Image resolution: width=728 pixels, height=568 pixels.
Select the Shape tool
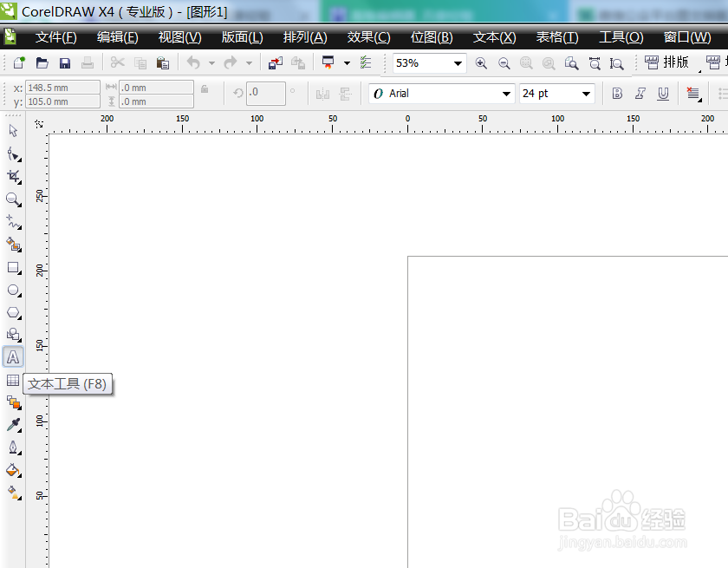14,153
